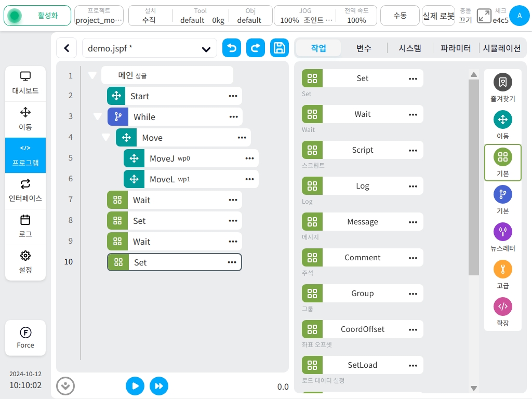Toggle 수동 manual mode button
The width and height of the screenshot is (532, 399).
(x=400, y=16)
